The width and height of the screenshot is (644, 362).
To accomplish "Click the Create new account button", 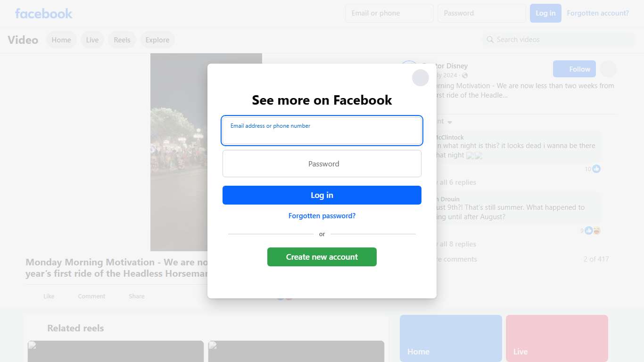I will pyautogui.click(x=322, y=257).
